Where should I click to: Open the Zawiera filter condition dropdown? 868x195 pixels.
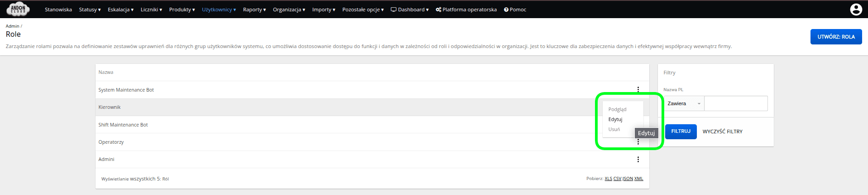pyautogui.click(x=684, y=103)
